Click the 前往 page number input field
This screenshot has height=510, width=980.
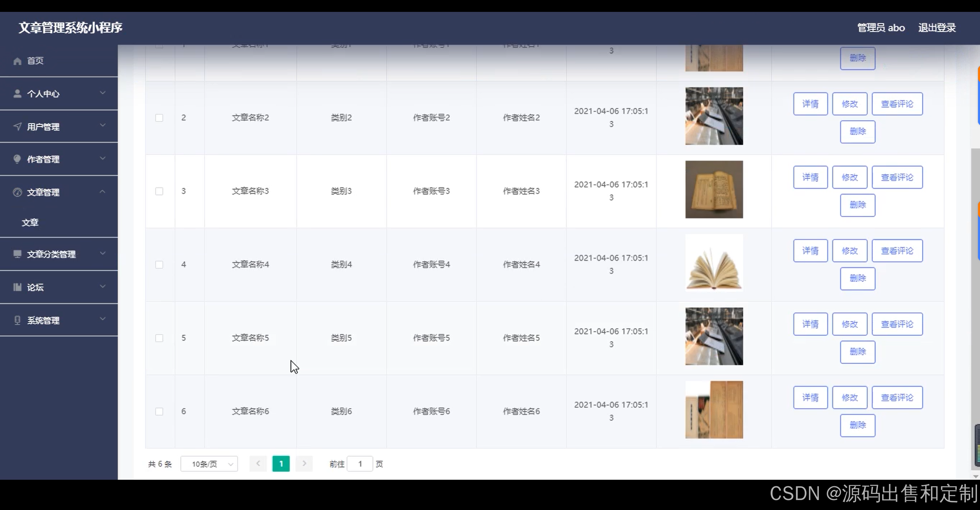pyautogui.click(x=360, y=464)
